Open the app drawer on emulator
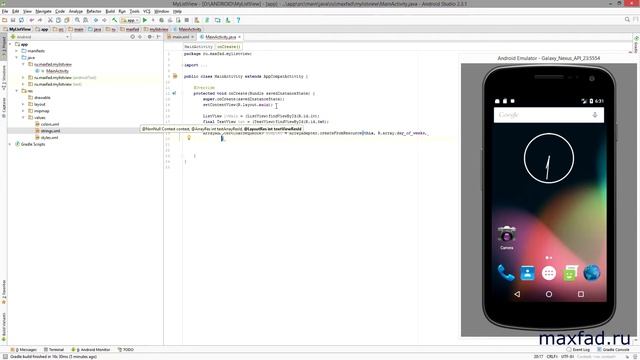This screenshot has height=360, width=640. point(549,273)
